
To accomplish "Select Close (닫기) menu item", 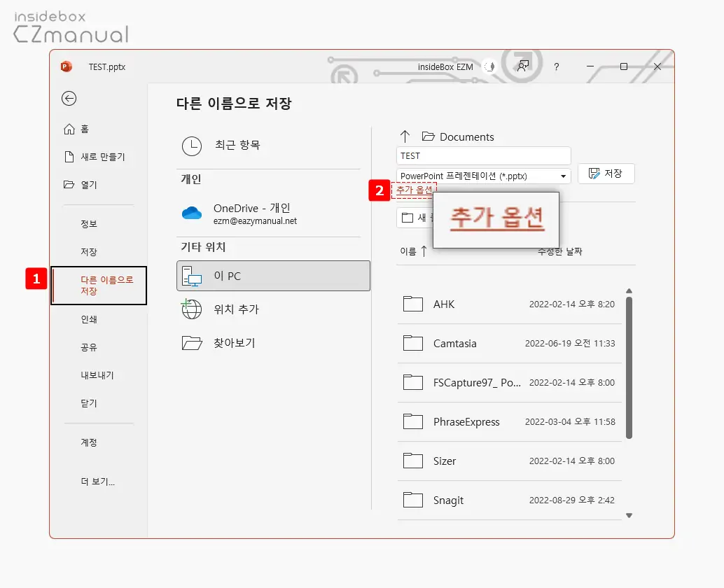I will coord(89,403).
